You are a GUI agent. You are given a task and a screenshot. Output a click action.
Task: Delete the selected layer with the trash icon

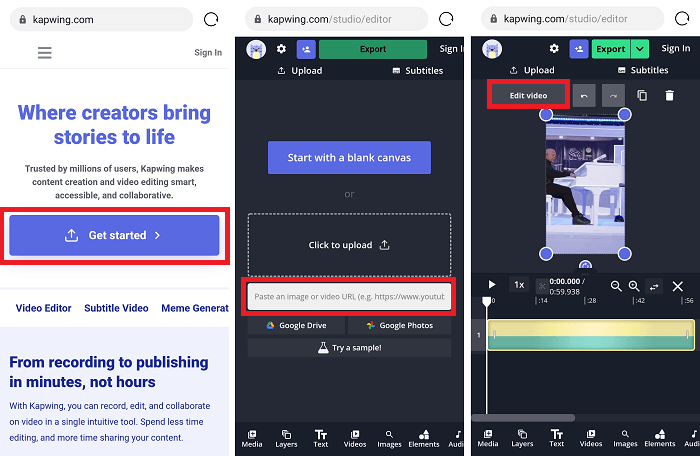(670, 95)
